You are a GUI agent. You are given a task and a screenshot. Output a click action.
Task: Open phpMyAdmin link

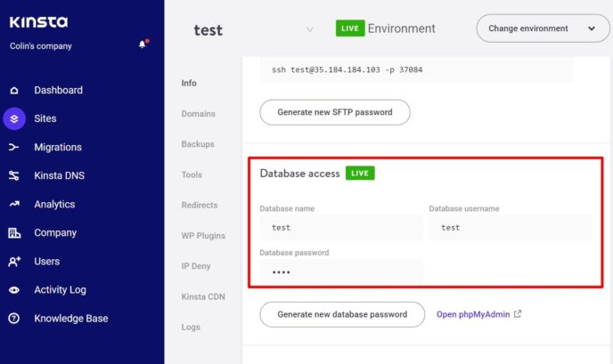click(x=473, y=314)
